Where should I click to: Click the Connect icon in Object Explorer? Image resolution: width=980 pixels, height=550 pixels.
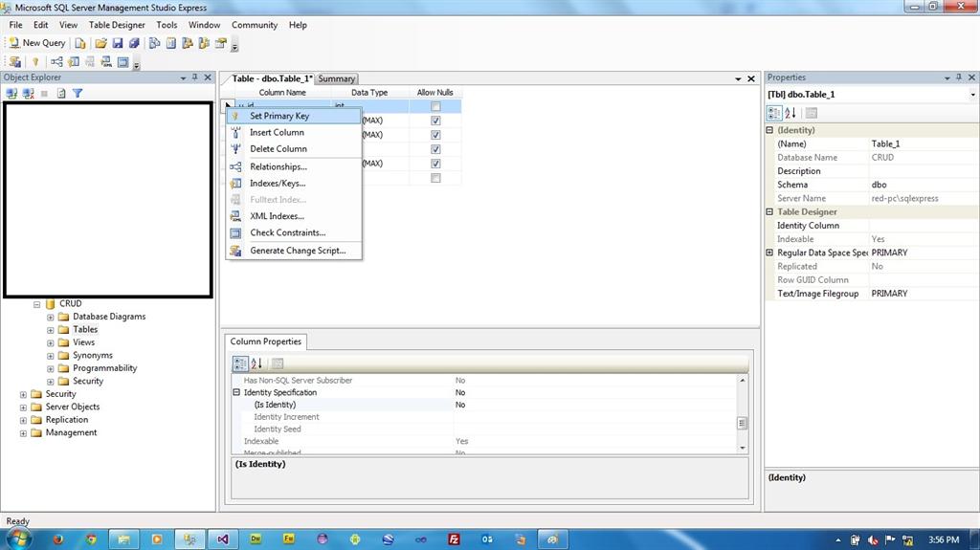(11, 93)
